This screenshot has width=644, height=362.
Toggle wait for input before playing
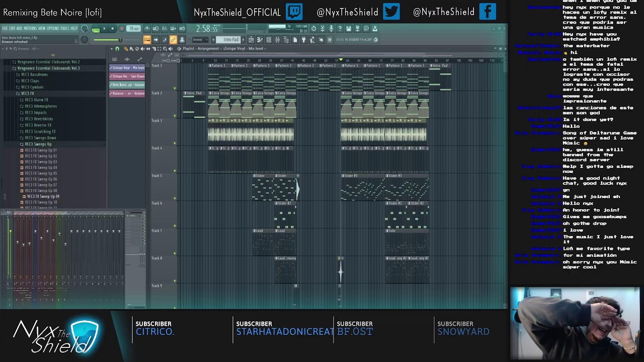coord(155,29)
